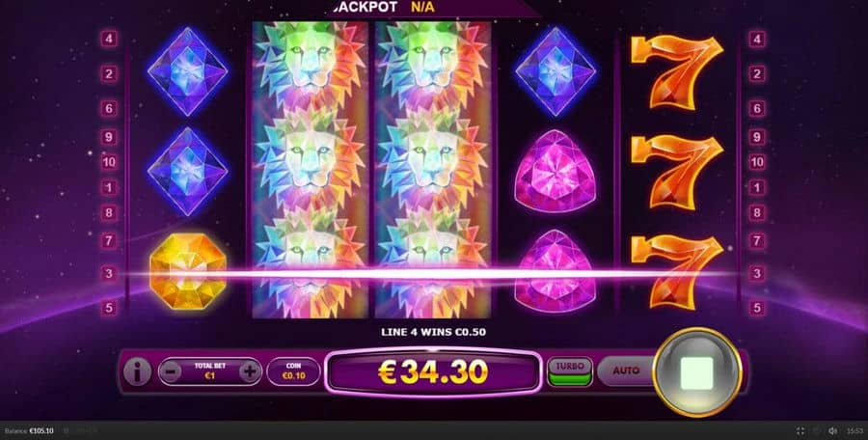868x440 pixels.
Task: Open Auto spin options
Action: pos(626,371)
